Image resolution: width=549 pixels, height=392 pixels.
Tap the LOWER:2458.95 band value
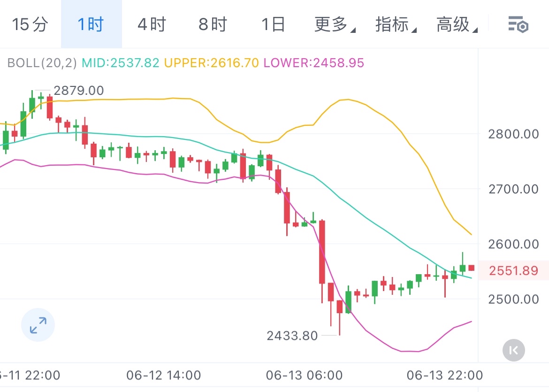click(x=313, y=63)
